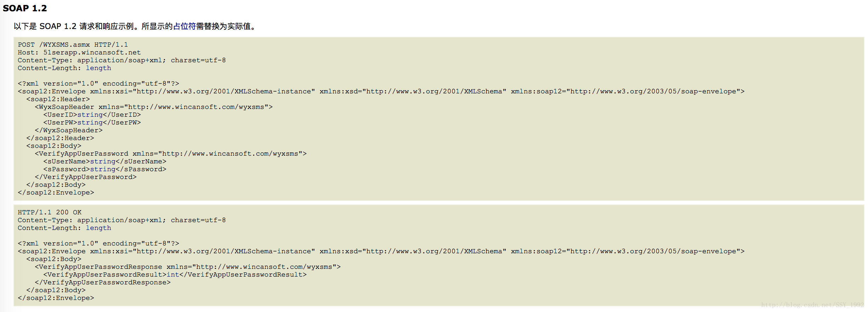This screenshot has width=868, height=312.
Task: Click the WyxSoapHeader opening tag
Action: pos(154,107)
